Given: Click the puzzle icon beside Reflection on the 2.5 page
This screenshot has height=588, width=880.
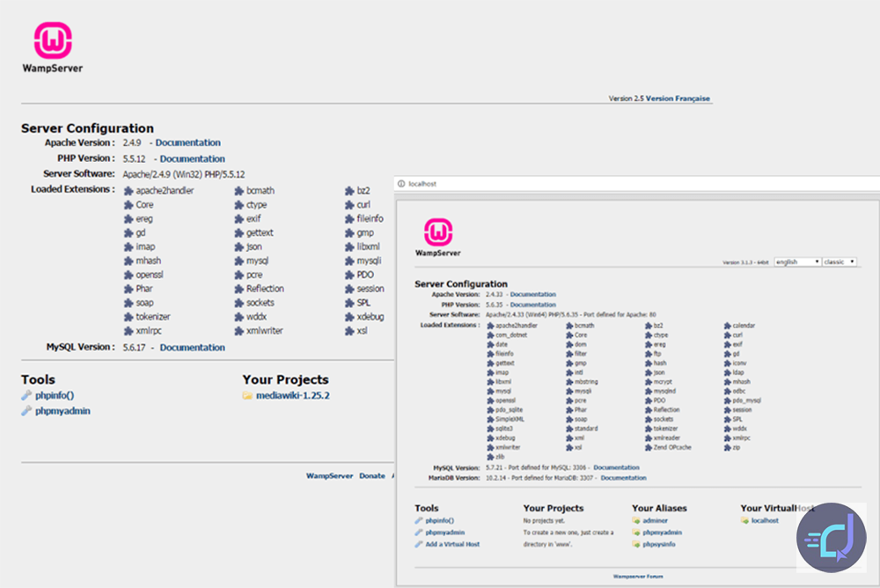Looking at the screenshot, I should [x=239, y=290].
